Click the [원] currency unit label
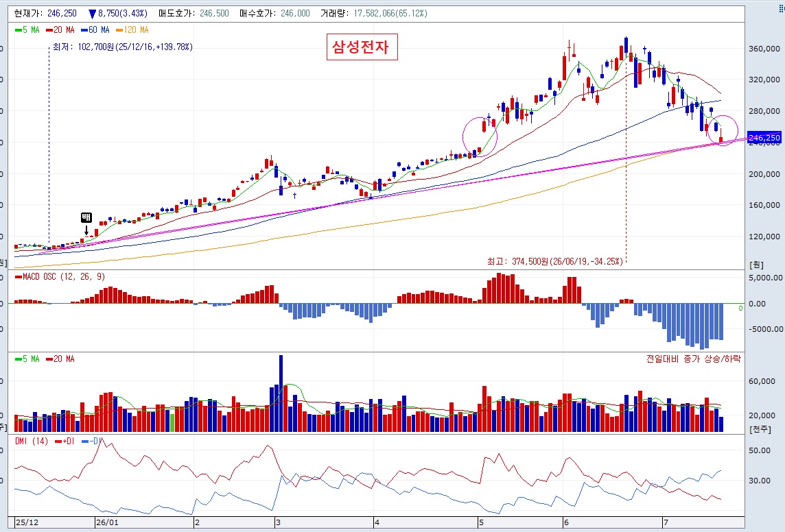The image size is (785, 532). pyautogui.click(x=756, y=265)
